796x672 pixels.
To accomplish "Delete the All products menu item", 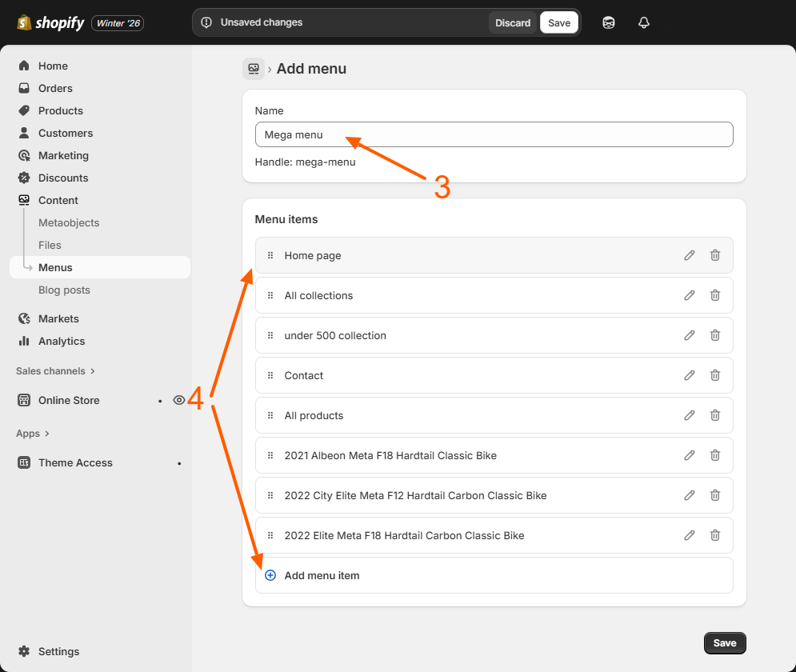I will 714,416.
